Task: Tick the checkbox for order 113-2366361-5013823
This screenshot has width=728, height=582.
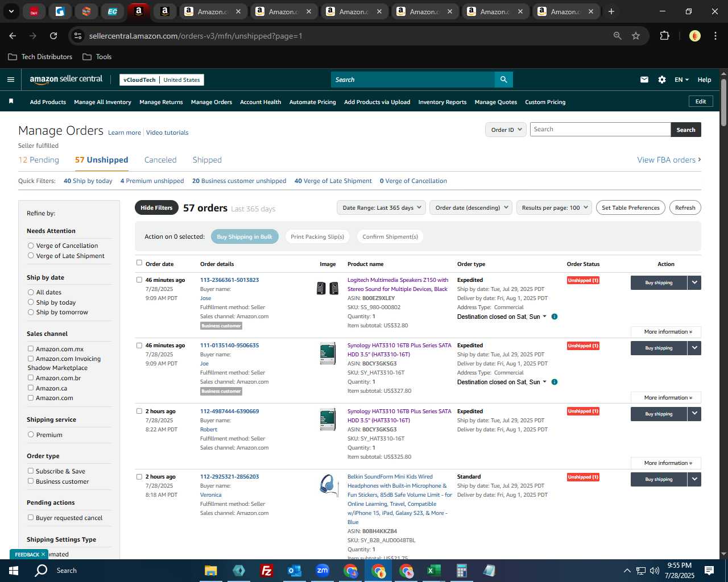Action: pyautogui.click(x=139, y=280)
